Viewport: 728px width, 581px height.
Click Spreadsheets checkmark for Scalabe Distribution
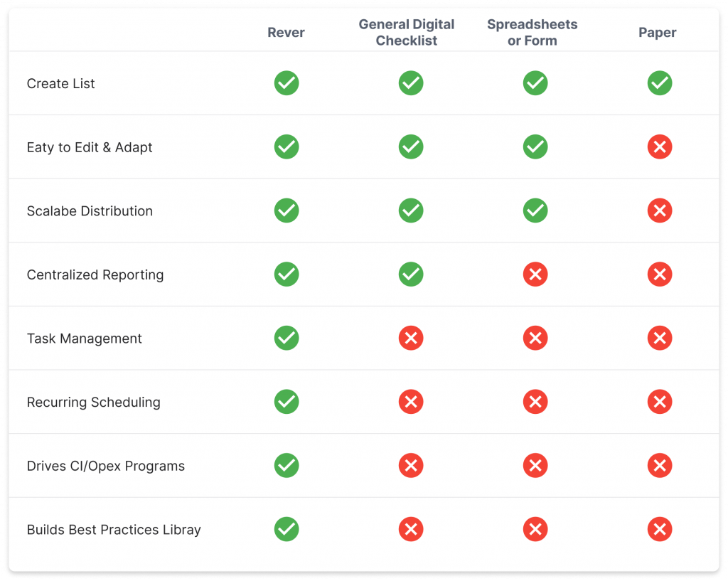[535, 210]
